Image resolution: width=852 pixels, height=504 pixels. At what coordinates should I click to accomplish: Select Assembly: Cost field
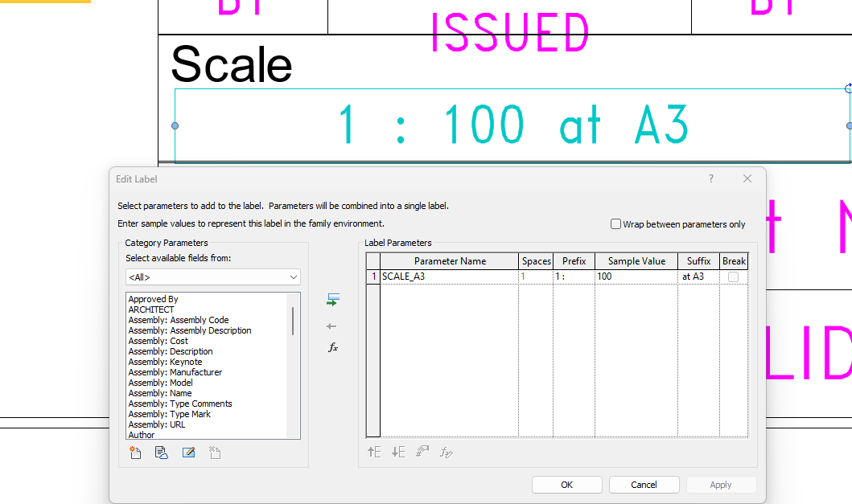(x=158, y=341)
